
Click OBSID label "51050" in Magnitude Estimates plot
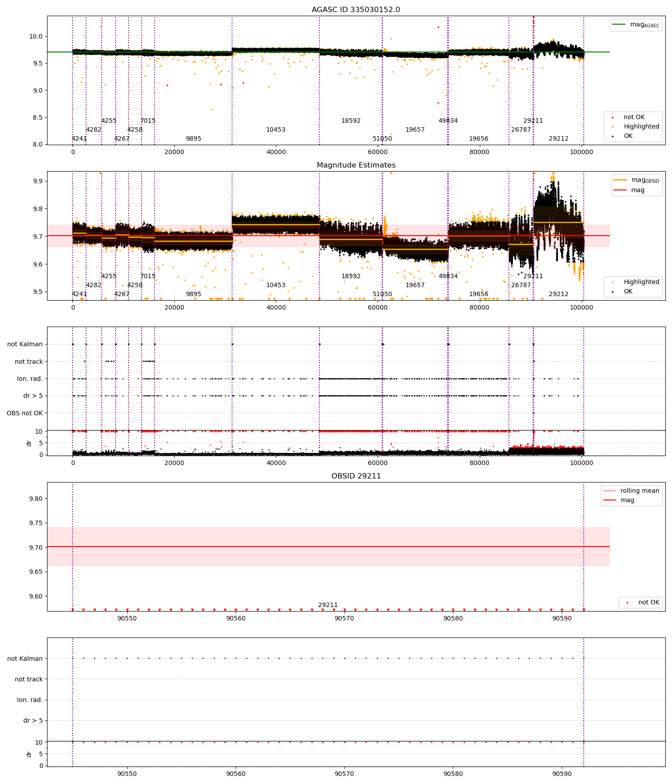[x=382, y=294]
